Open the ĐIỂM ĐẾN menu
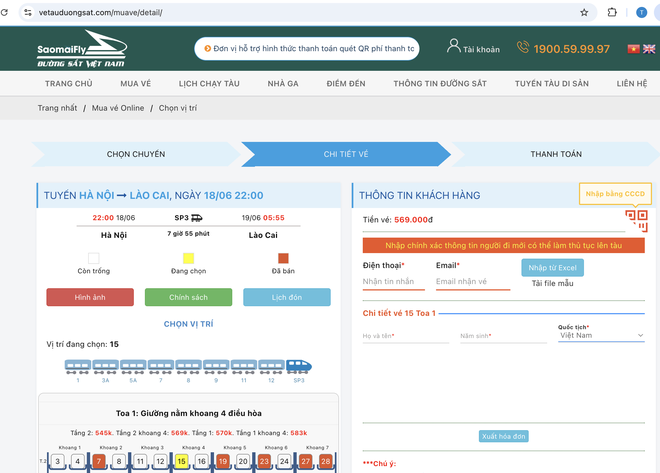660x473 pixels. click(346, 84)
